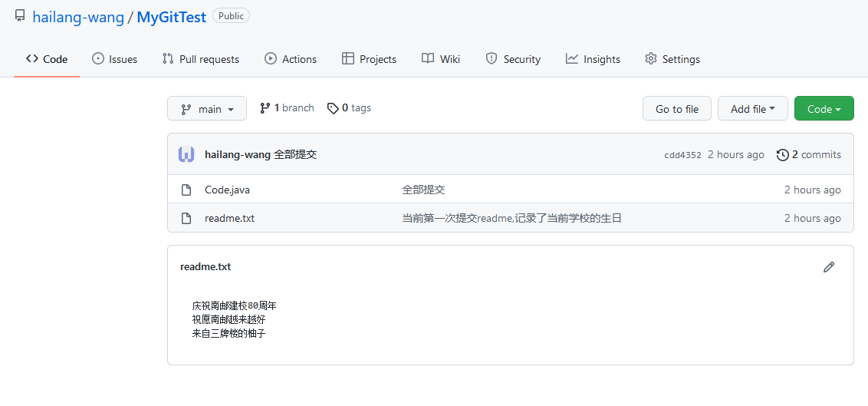Click the file icon next to Code.java

(x=186, y=190)
